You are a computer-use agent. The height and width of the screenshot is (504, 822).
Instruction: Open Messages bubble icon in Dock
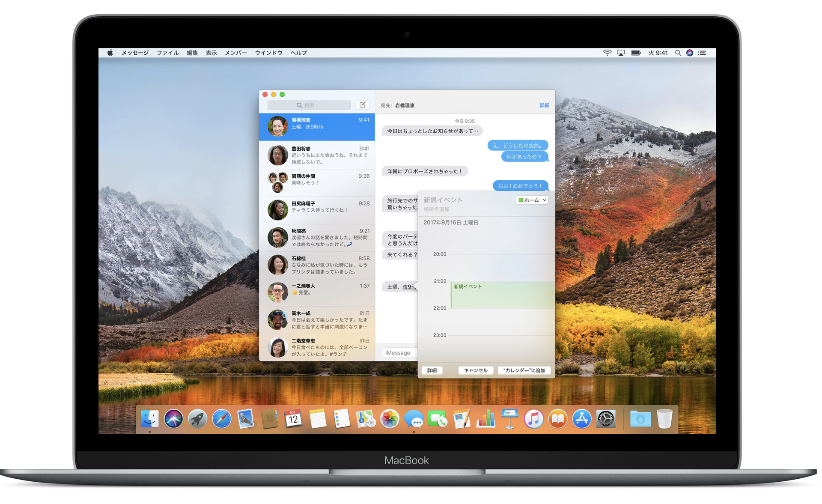click(x=414, y=418)
